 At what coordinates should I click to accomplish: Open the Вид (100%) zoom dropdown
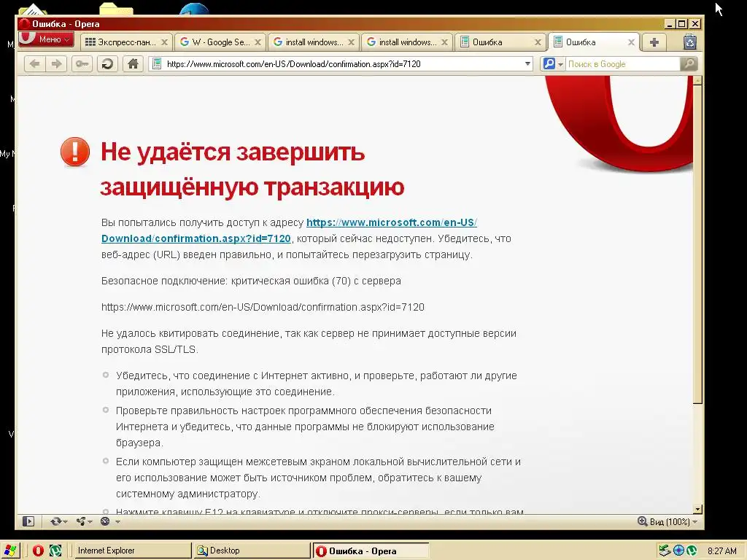click(673, 522)
